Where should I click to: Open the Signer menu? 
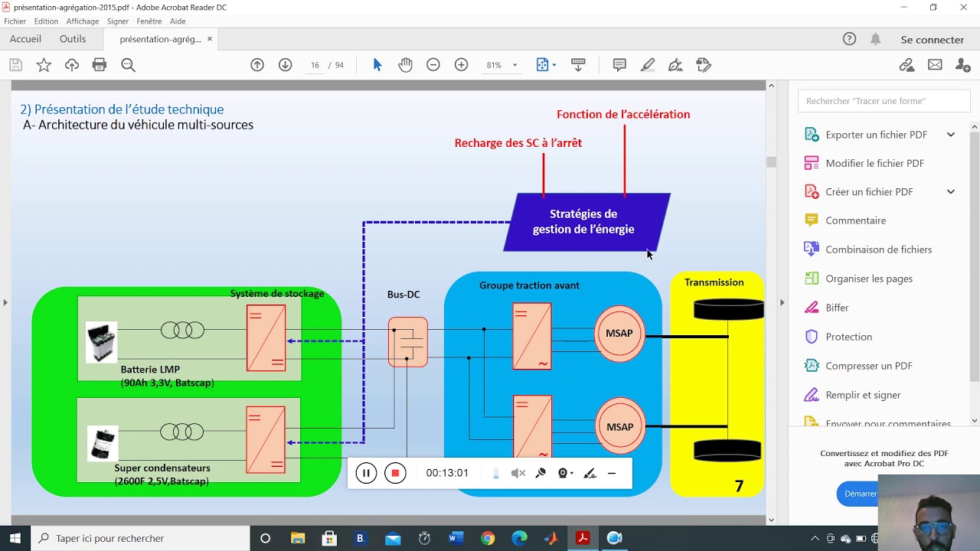click(x=118, y=21)
